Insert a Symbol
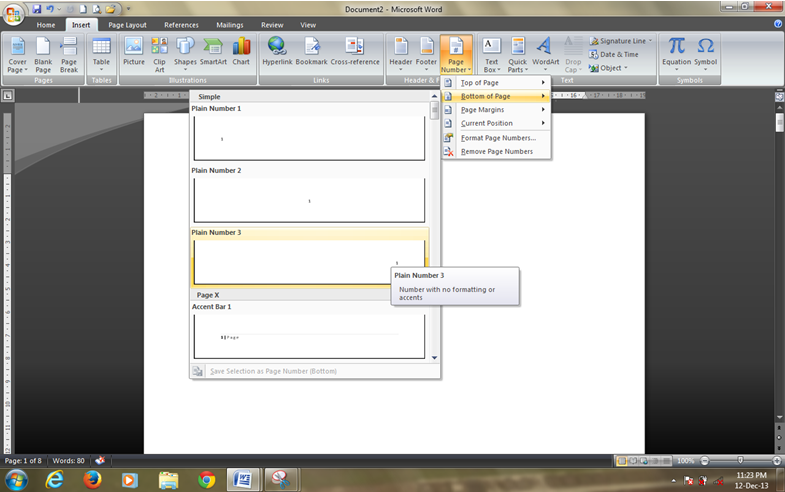The width and height of the screenshot is (785, 492). 705,54
